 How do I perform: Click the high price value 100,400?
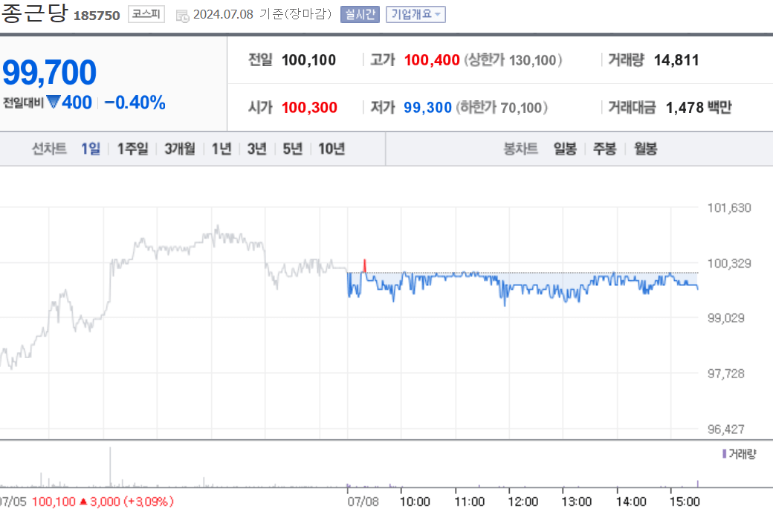(432, 60)
